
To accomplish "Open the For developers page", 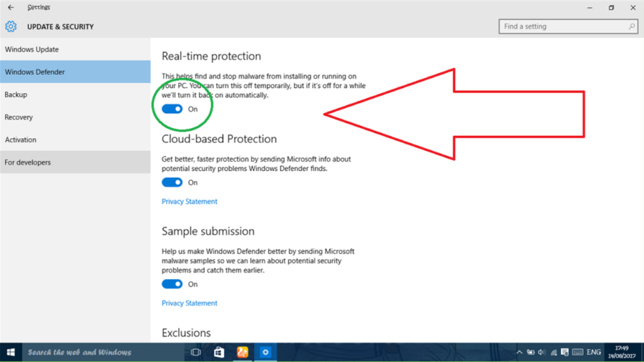I will pyautogui.click(x=75, y=162).
